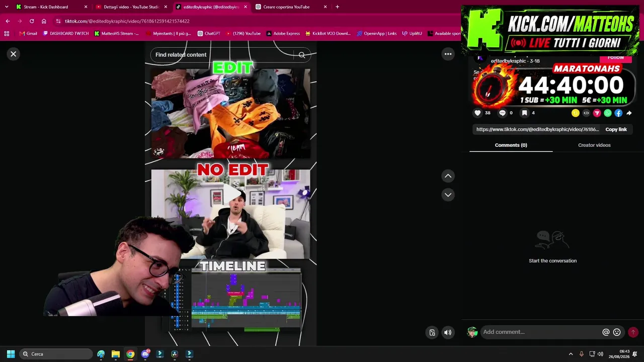The height and width of the screenshot is (362, 644).
Task: Open comments via the speech bubble icon
Action: pyautogui.click(x=502, y=113)
